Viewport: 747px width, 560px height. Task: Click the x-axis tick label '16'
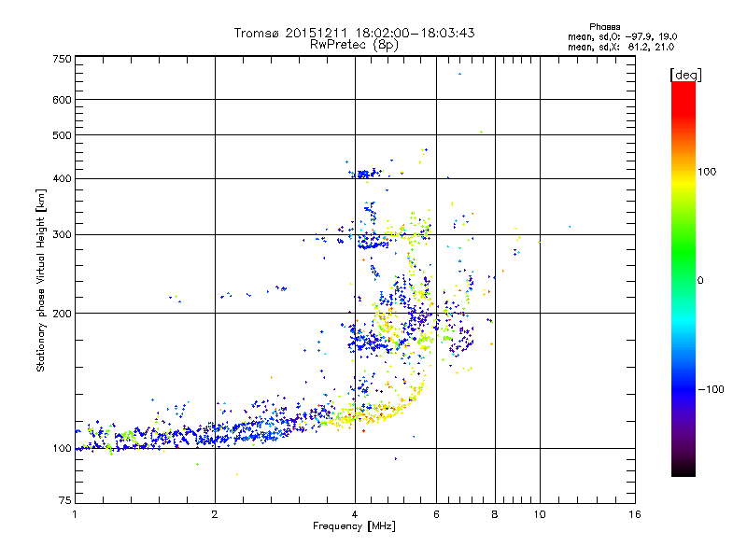pos(635,514)
